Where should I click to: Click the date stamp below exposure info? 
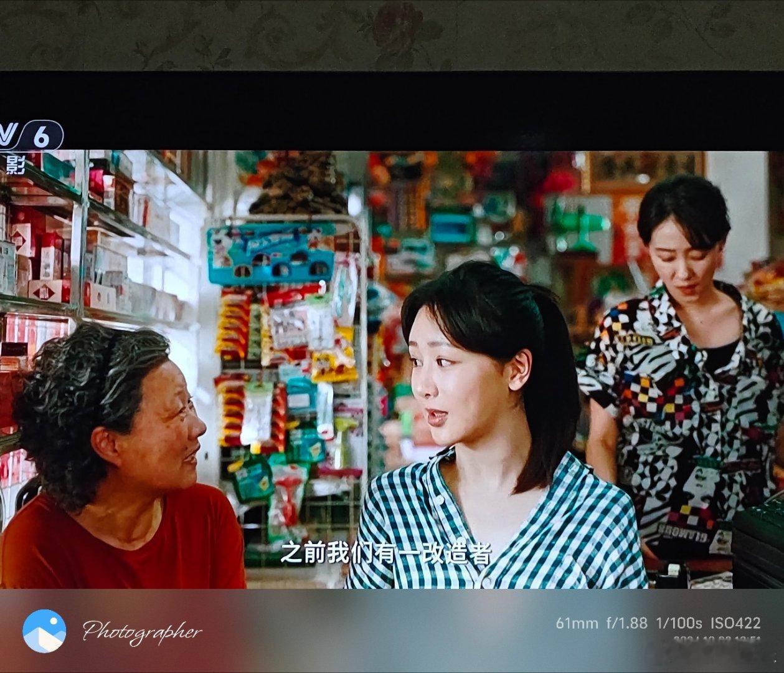(717, 639)
